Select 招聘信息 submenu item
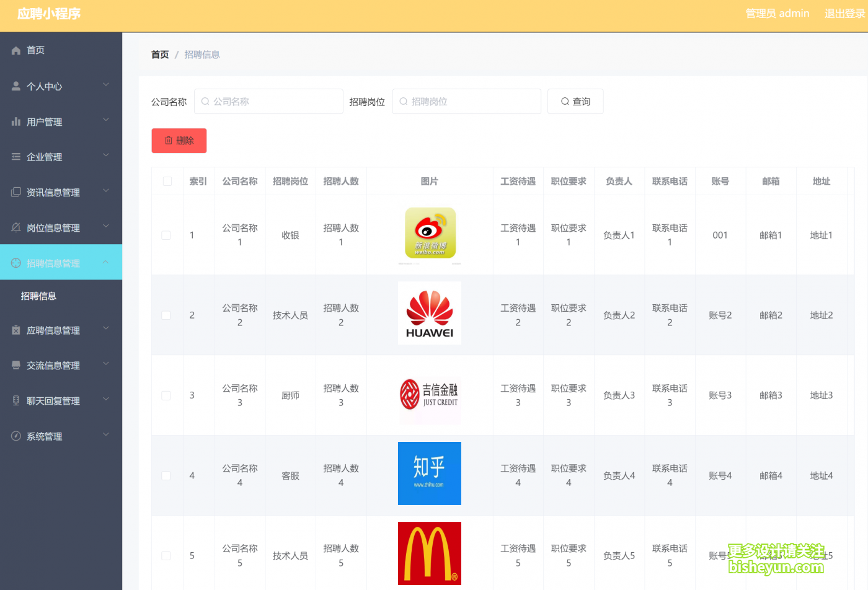The image size is (868, 590). [x=61, y=296]
